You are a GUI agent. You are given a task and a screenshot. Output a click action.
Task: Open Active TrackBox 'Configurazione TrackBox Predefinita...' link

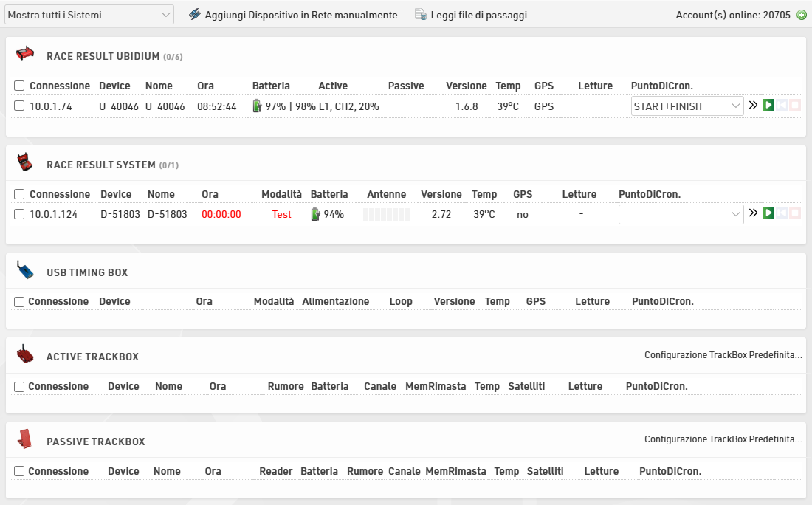point(723,355)
